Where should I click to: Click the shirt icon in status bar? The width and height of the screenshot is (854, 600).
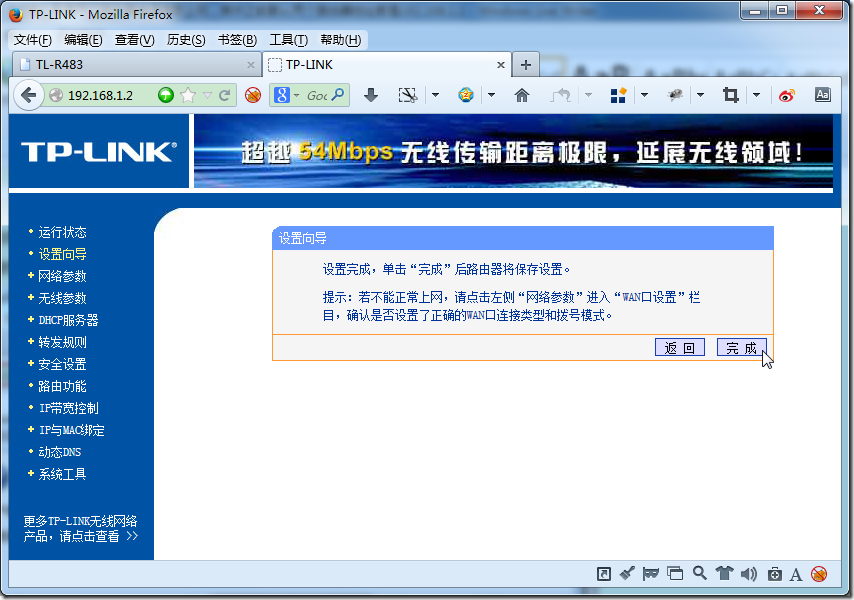pyautogui.click(x=724, y=573)
